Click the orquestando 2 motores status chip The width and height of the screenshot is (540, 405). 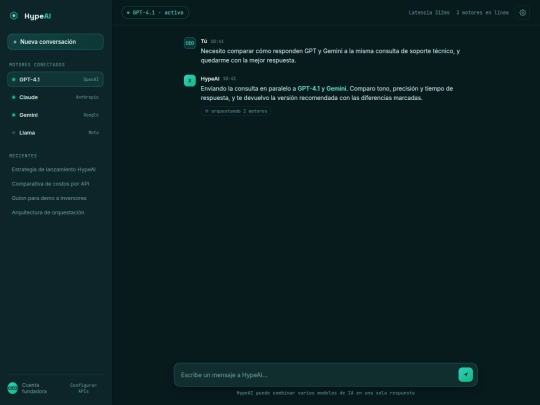click(x=236, y=111)
